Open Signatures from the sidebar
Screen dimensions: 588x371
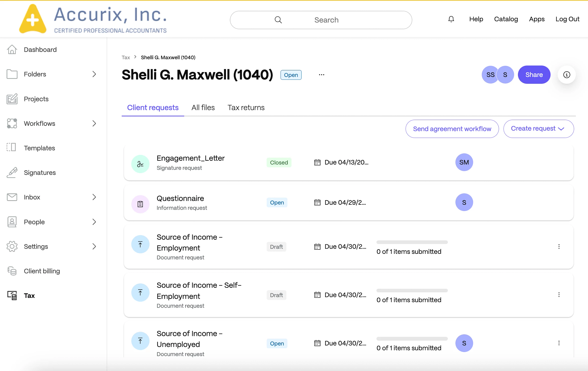click(40, 173)
